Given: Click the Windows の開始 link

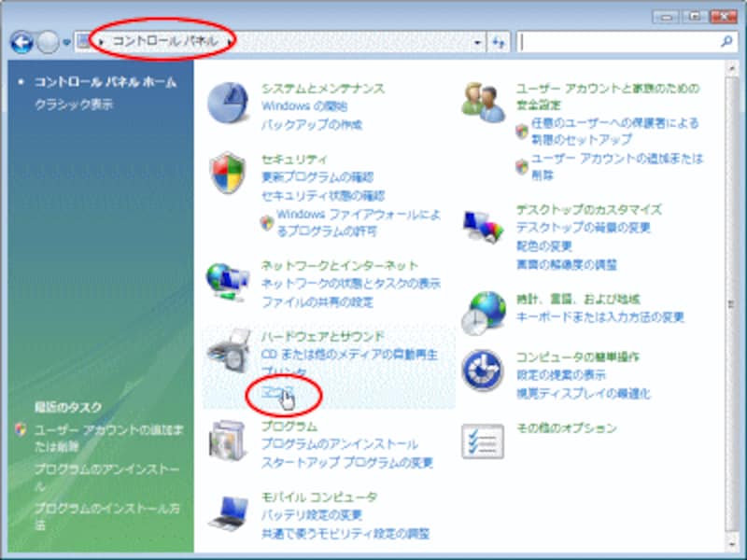Looking at the screenshot, I should point(304,105).
